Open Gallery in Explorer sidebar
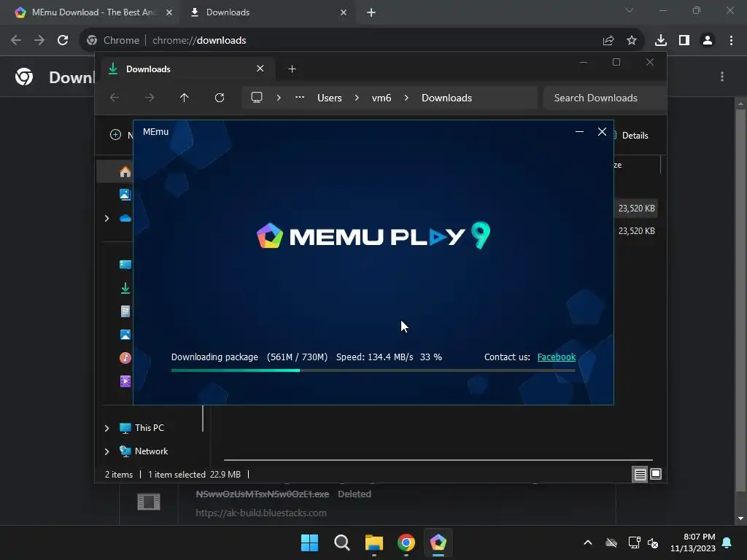747x560 pixels. pos(125,194)
